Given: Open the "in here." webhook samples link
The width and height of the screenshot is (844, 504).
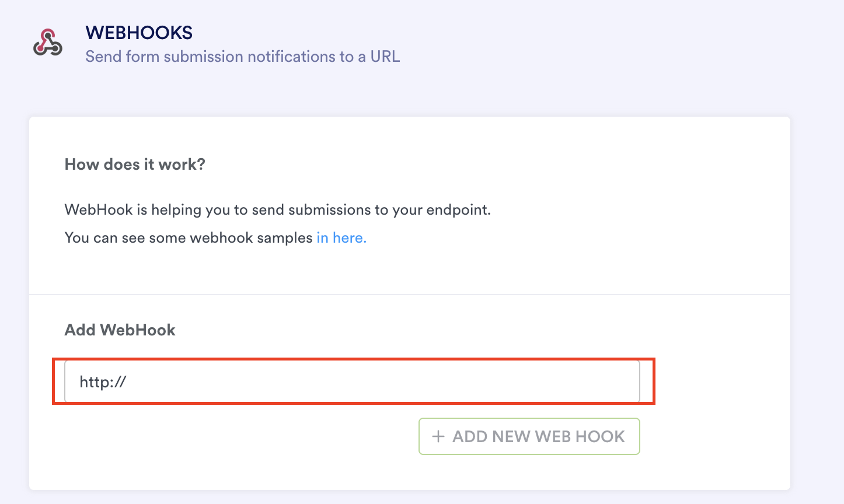Looking at the screenshot, I should pyautogui.click(x=341, y=238).
